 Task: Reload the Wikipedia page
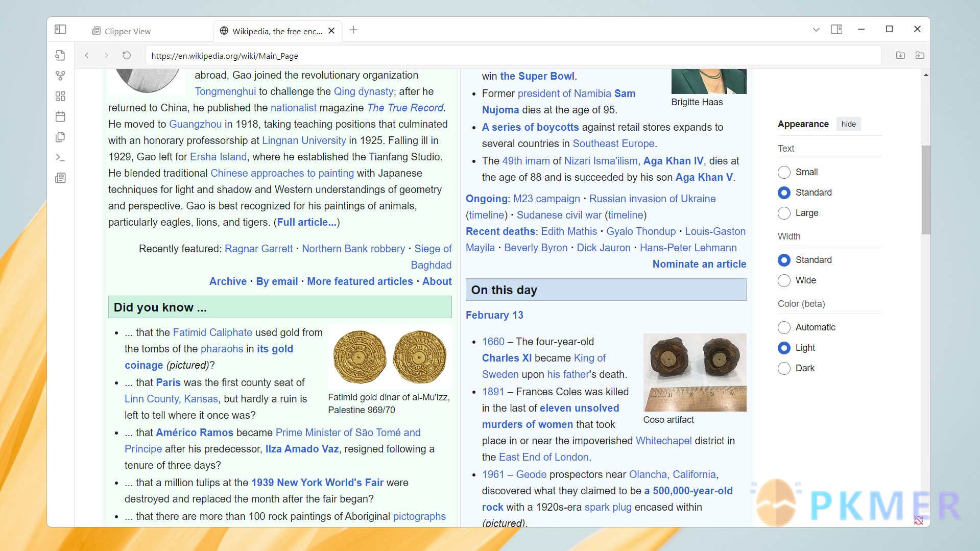point(127,55)
